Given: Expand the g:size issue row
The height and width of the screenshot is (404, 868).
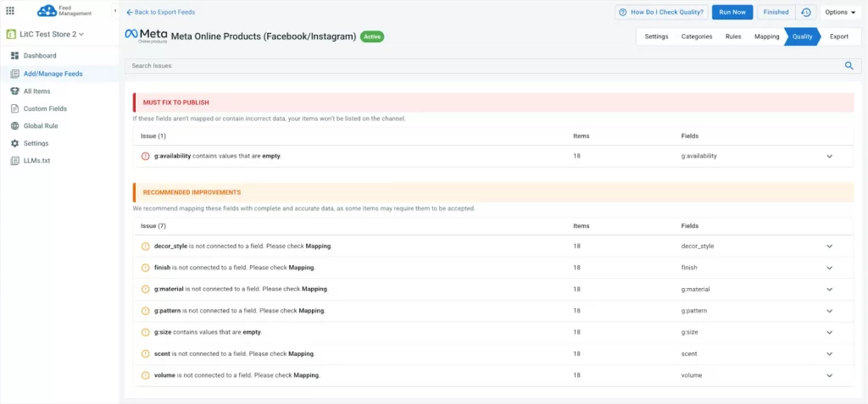Looking at the screenshot, I should (829, 333).
